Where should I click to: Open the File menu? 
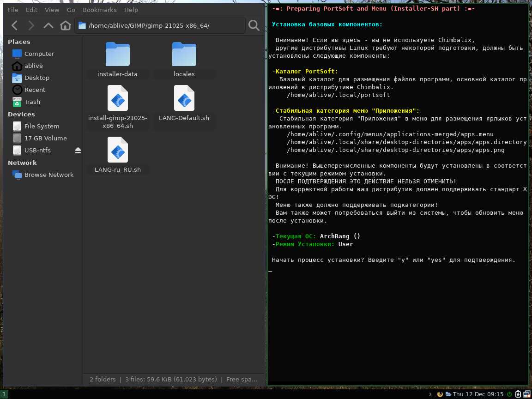click(x=13, y=10)
